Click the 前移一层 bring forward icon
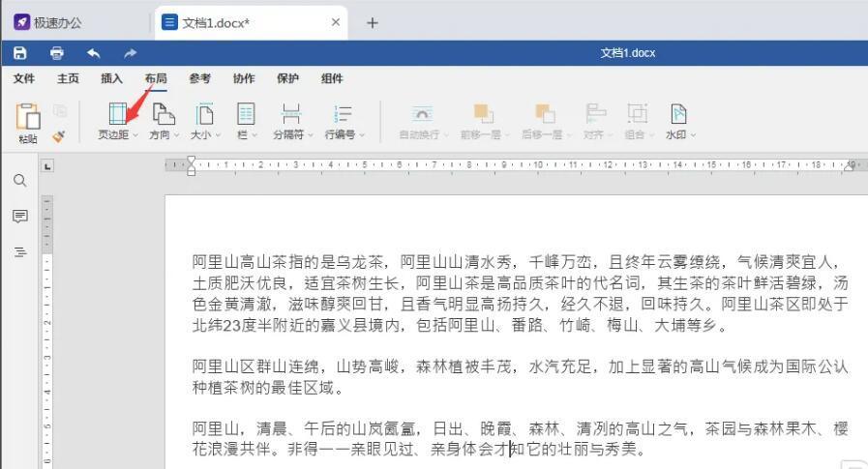The height and width of the screenshot is (469, 868). pos(483,113)
